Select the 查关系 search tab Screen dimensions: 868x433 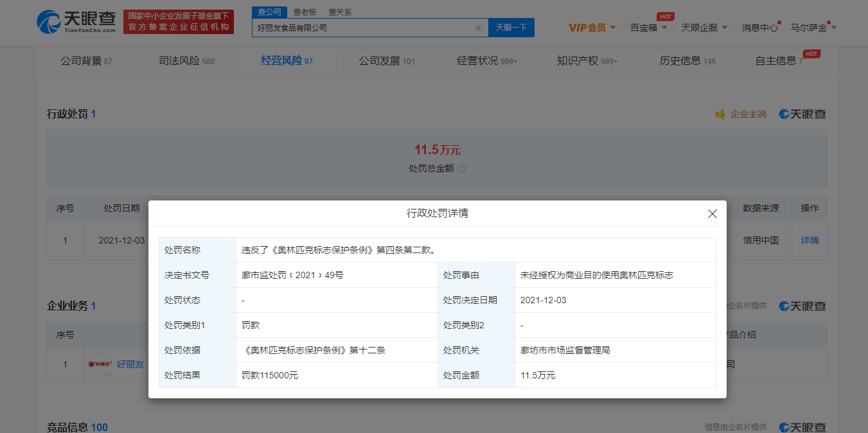(340, 12)
